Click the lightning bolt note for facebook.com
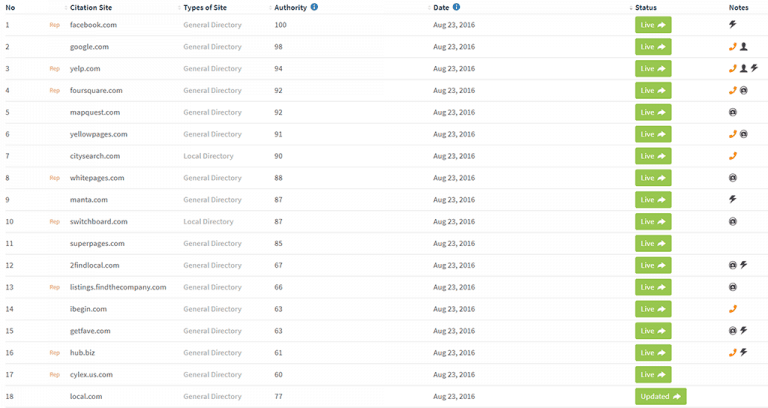This screenshot has height=408, width=768. (x=733, y=24)
